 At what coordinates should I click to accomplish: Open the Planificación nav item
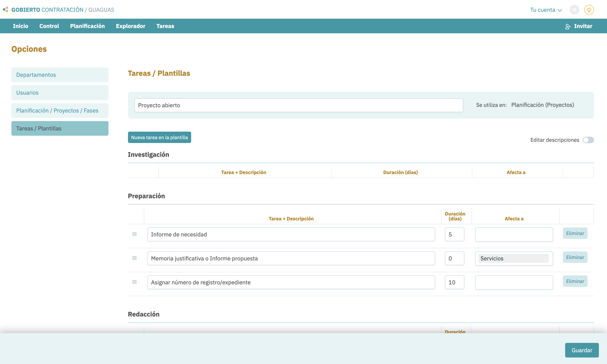87,26
